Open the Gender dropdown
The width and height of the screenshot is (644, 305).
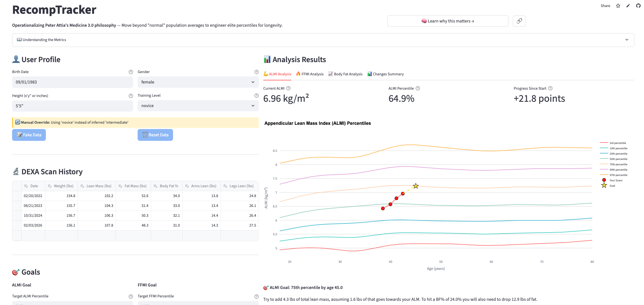point(198,82)
